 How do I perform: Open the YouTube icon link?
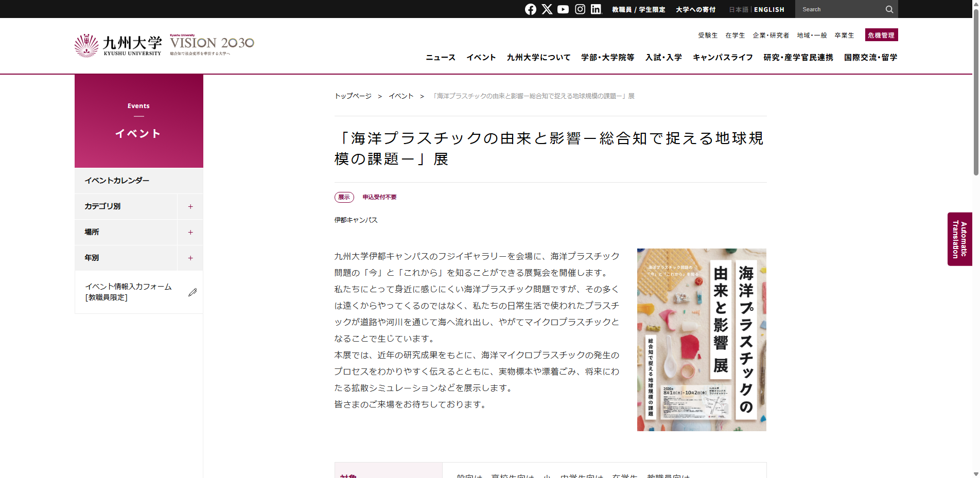(x=563, y=9)
